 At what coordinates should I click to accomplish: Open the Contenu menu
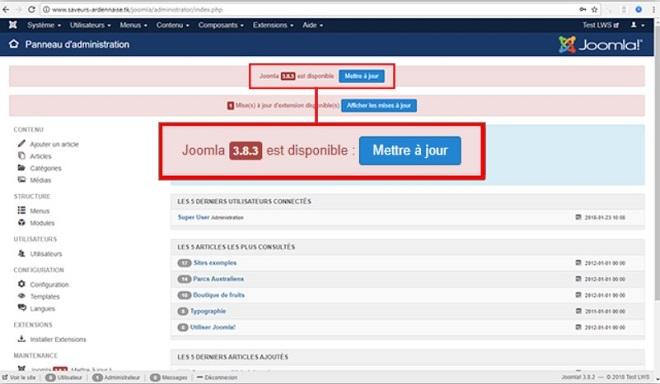(x=173, y=25)
